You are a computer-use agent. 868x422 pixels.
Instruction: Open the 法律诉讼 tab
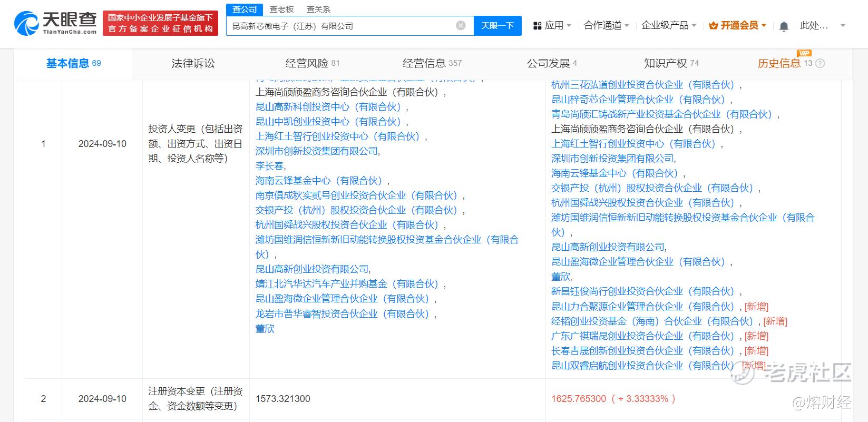193,64
